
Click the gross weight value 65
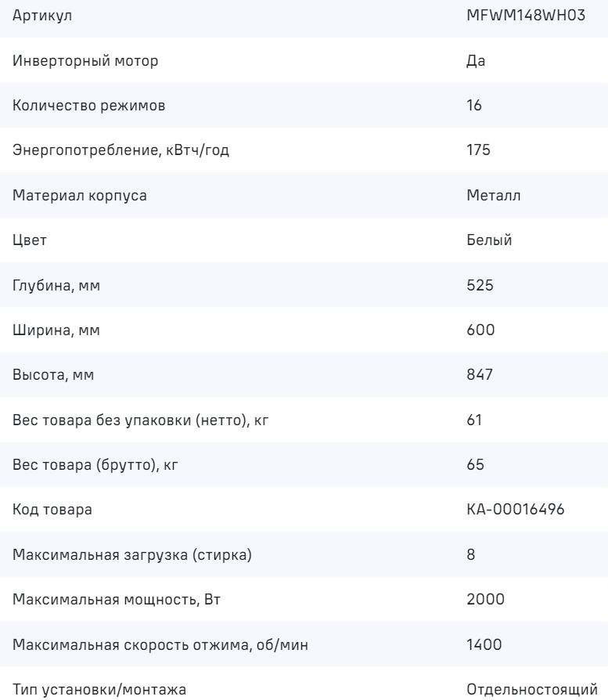point(475,465)
